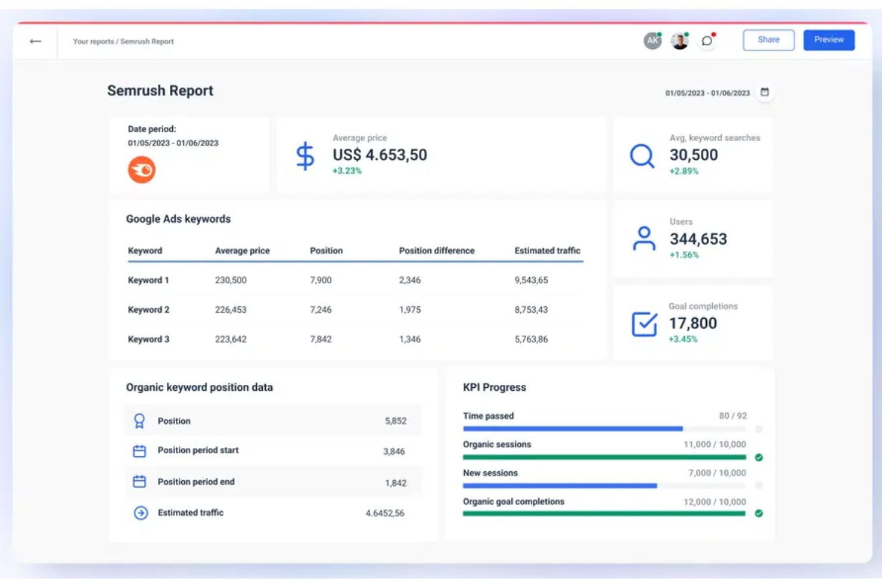882x588 pixels.
Task: Sort by the Position column header
Action: (327, 251)
